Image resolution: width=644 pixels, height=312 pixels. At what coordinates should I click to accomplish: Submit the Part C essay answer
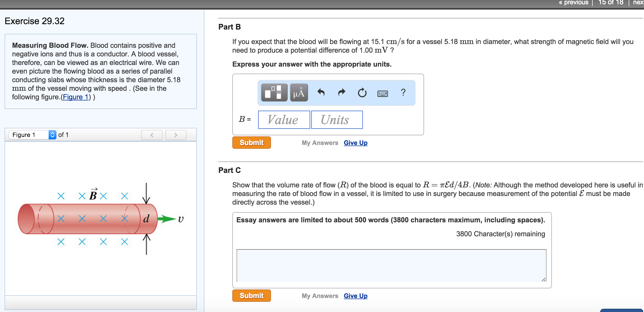(251, 296)
